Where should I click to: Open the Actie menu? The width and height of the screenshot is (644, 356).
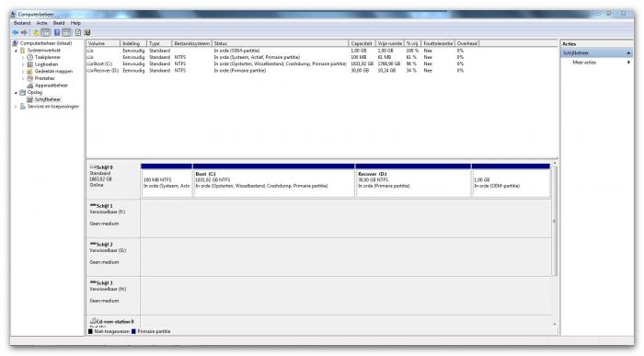click(x=42, y=23)
